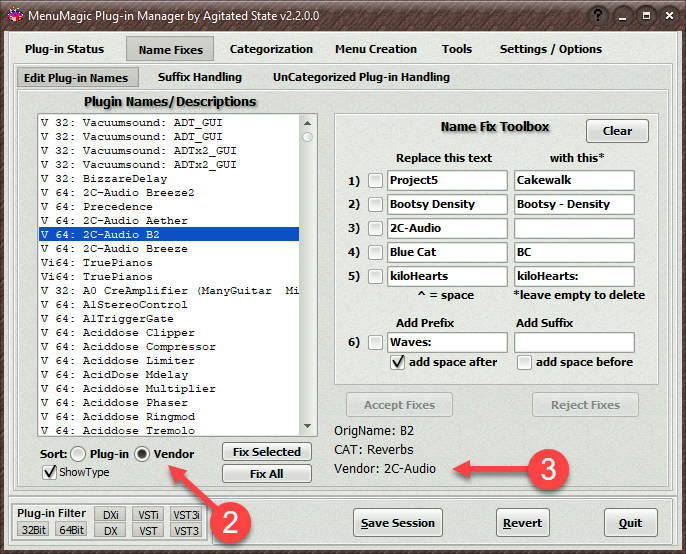Select '2C-Audio Breeze2' in plugin list

click(169, 193)
